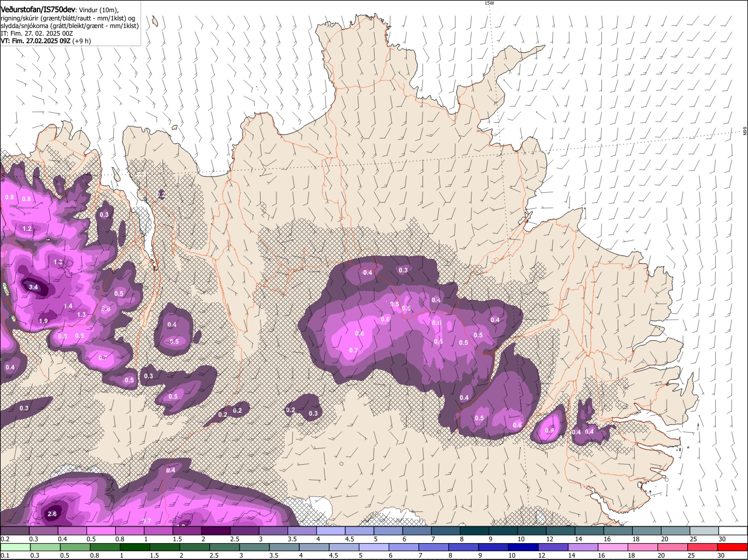This screenshot has height=560, width=748.
Task: Select bright red lower swatch between 25 and 30
Action: (703, 547)
